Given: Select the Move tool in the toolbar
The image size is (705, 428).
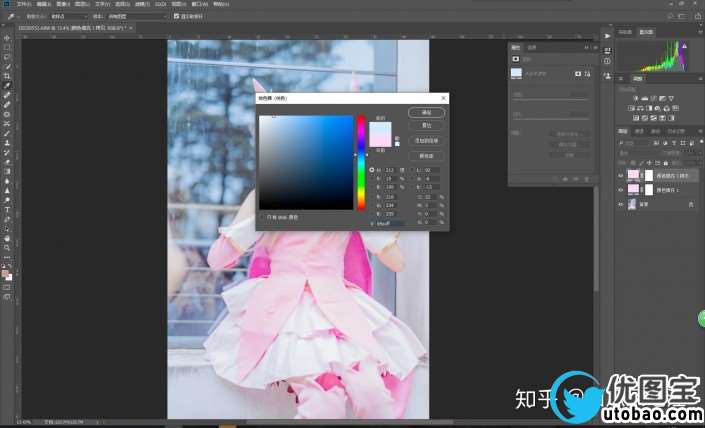Looking at the screenshot, I should click(x=7, y=38).
